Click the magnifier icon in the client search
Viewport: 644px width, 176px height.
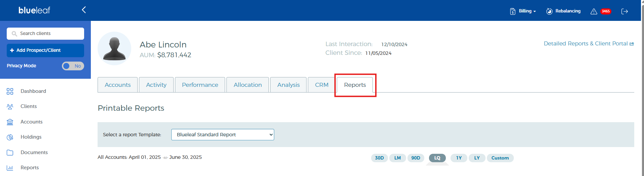coord(14,34)
